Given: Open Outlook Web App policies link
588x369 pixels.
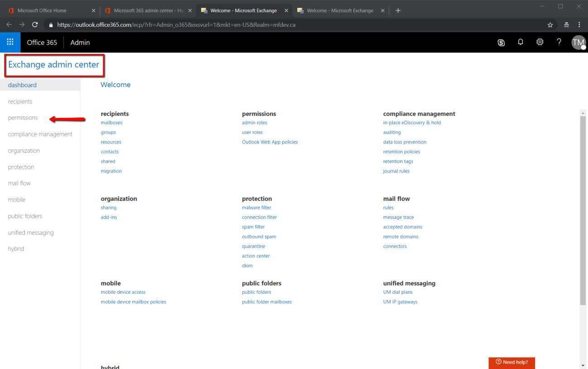Looking at the screenshot, I should click(x=270, y=142).
